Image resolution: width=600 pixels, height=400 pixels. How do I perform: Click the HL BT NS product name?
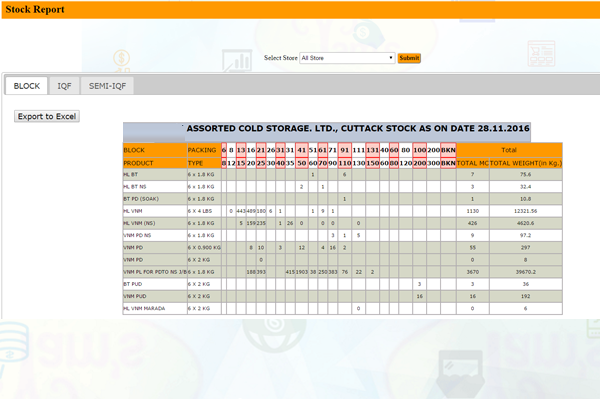click(135, 187)
